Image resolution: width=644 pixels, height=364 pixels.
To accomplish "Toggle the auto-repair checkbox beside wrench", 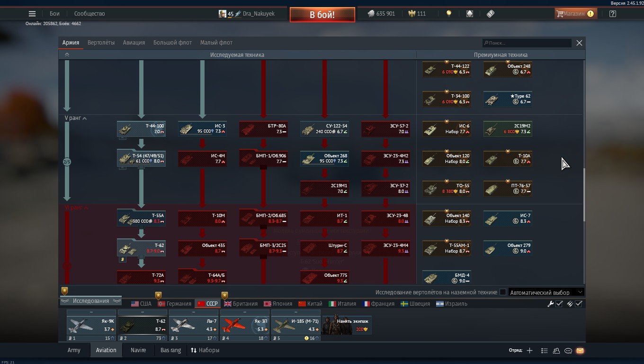I will (559, 304).
